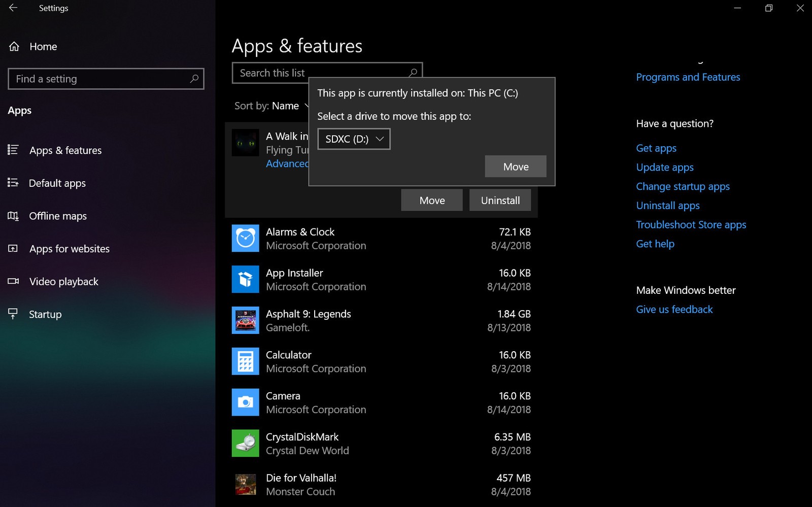Viewport: 812px width, 507px height.
Task: Click the Camera app icon
Action: click(246, 402)
